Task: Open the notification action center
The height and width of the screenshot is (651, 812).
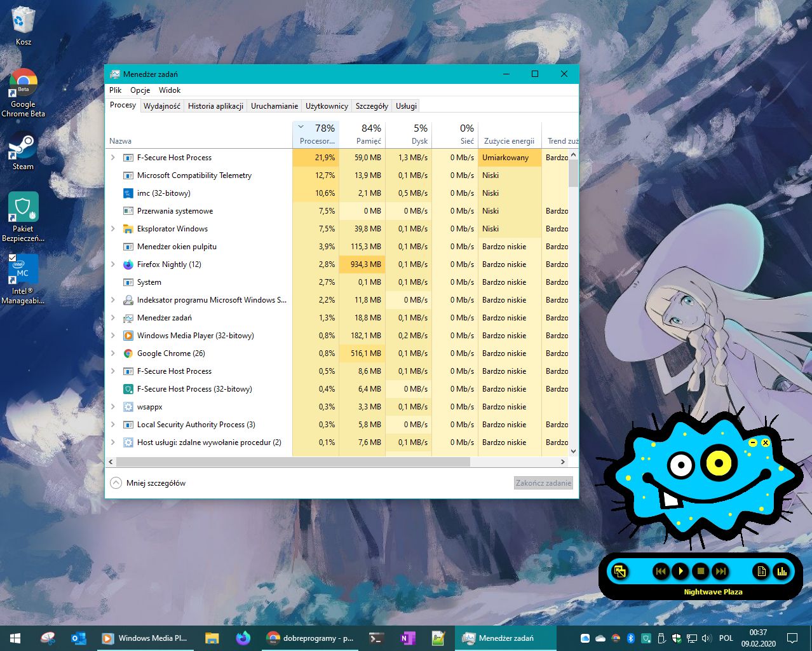Action: click(792, 638)
